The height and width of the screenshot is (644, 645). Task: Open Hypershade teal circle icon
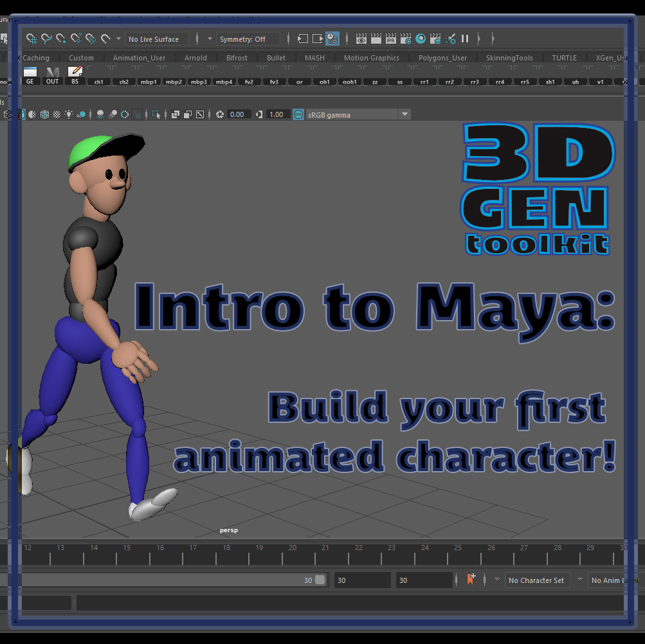point(421,39)
